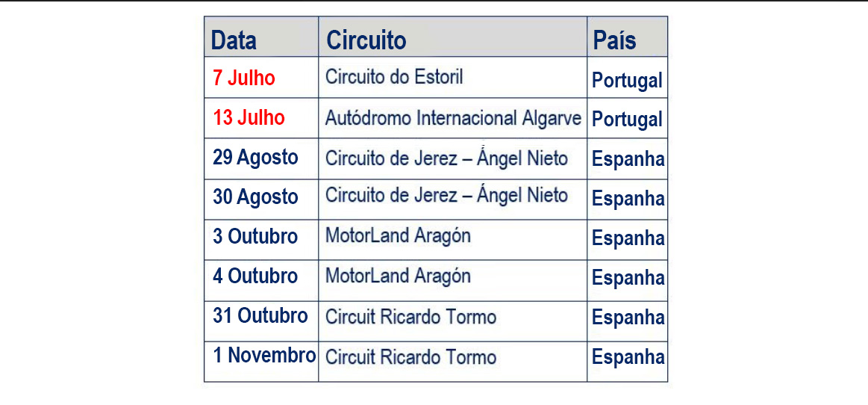Viewport: 868px width, 405px height.
Task: Click the "30 Agosto" date cell
Action: pyautogui.click(x=255, y=197)
